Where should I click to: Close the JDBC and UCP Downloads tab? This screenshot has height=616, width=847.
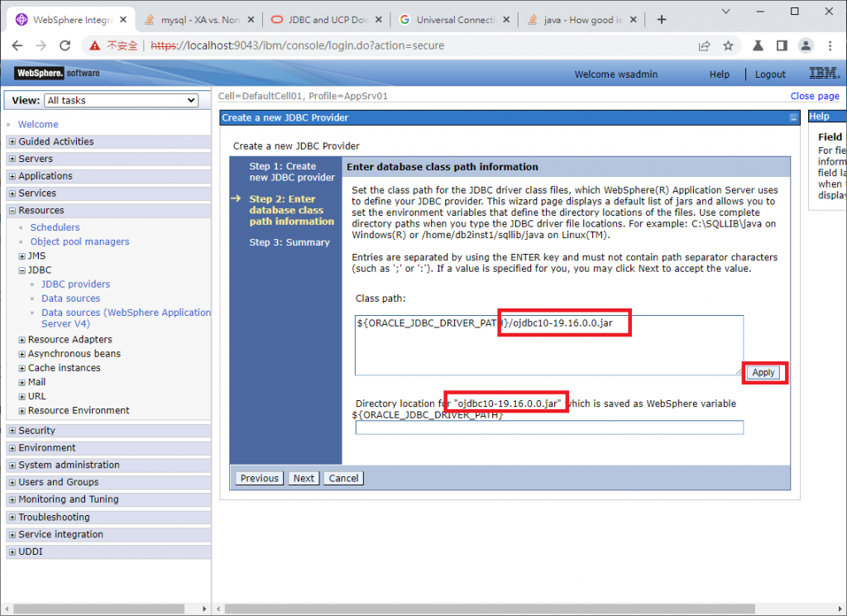[x=379, y=20]
